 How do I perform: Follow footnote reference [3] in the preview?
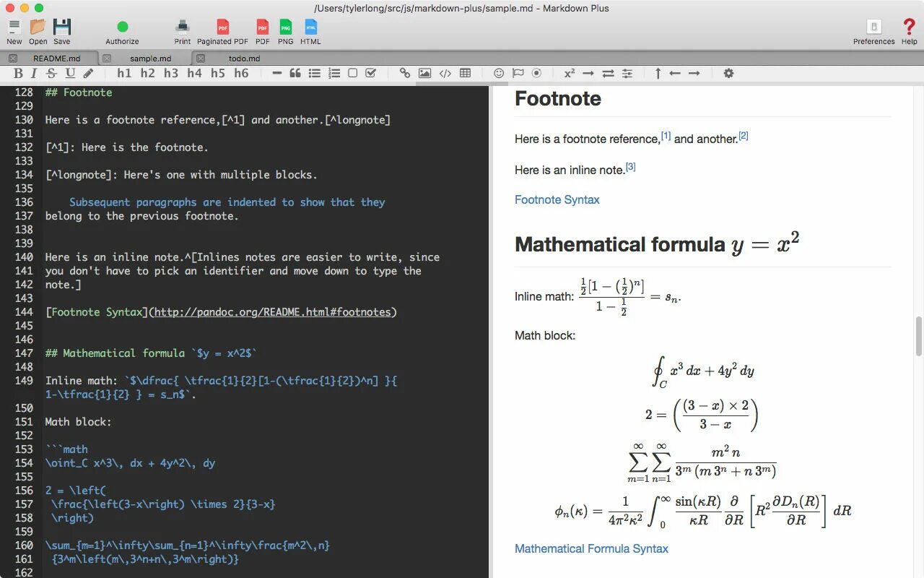pos(630,167)
